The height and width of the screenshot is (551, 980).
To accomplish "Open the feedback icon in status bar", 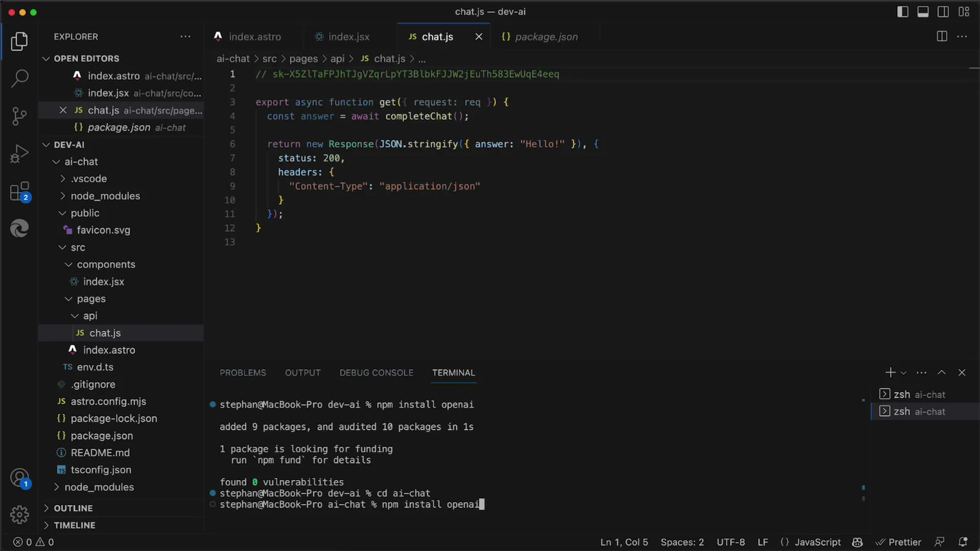I will (939, 542).
